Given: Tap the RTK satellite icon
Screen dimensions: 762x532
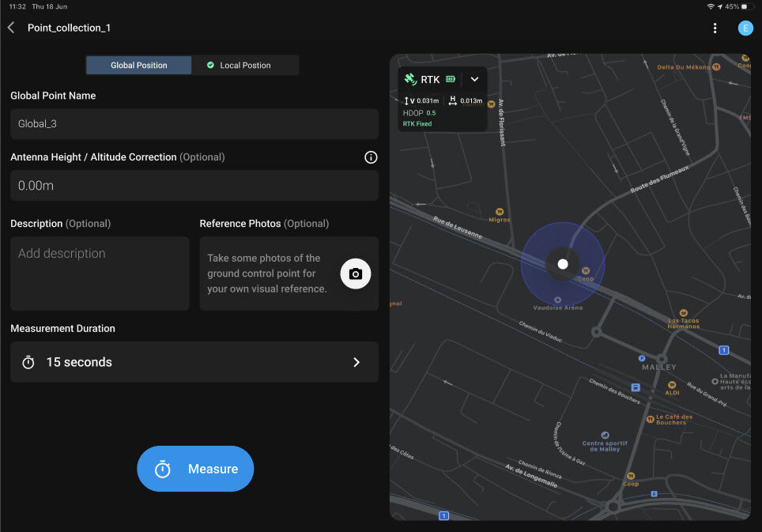Looking at the screenshot, I should click(410, 79).
